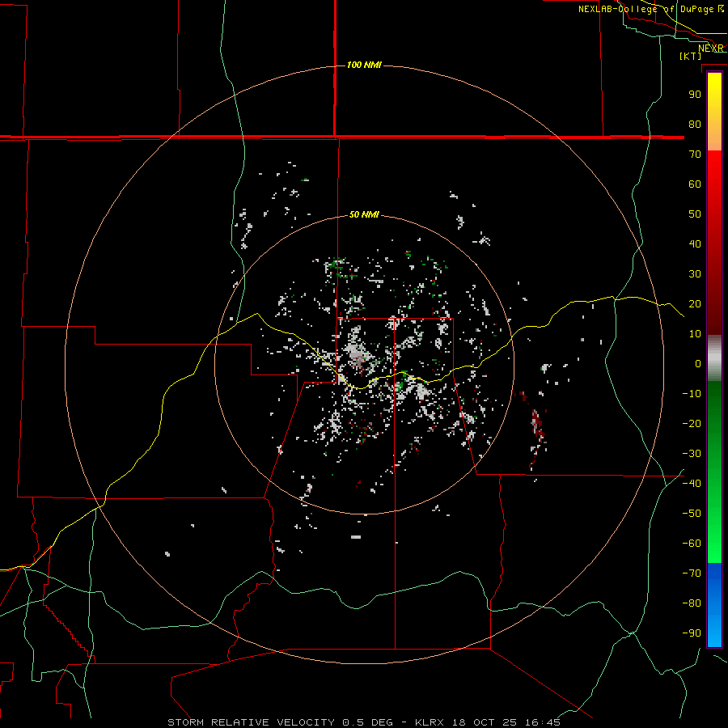This screenshot has height=728, width=728.
Task: Click the blue bottom segment of color scale
Action: click(714, 605)
